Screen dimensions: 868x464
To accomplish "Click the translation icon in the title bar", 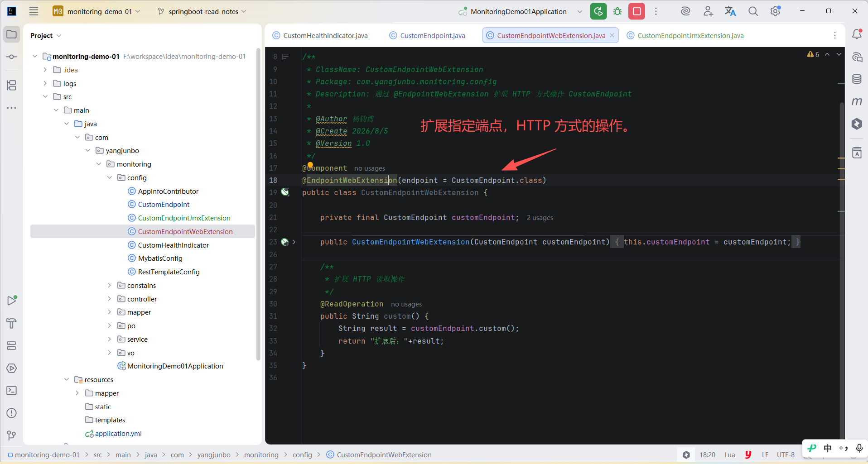I will (730, 11).
